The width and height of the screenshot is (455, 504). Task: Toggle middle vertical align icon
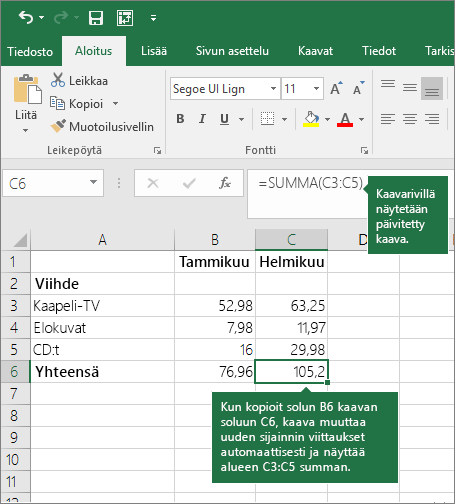pos(410,88)
